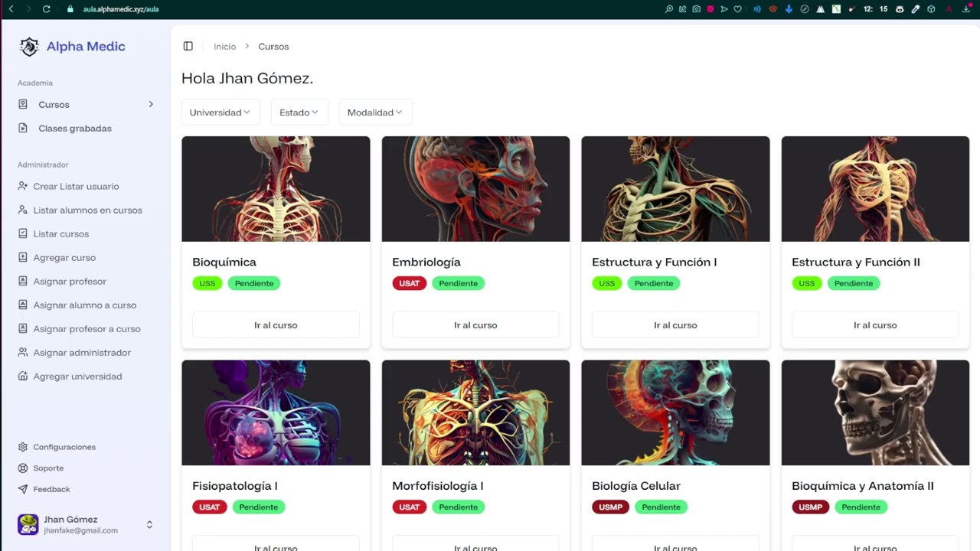
Task: Click the browser downloads icon
Action: coord(965,9)
